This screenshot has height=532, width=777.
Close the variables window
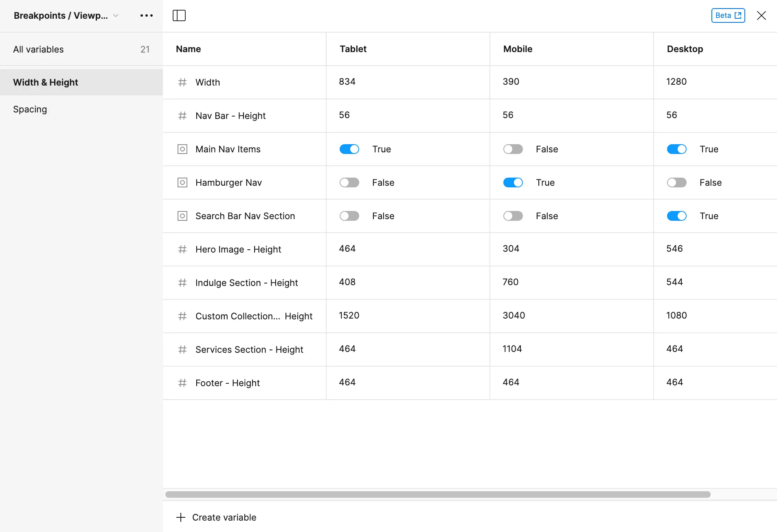pyautogui.click(x=761, y=15)
